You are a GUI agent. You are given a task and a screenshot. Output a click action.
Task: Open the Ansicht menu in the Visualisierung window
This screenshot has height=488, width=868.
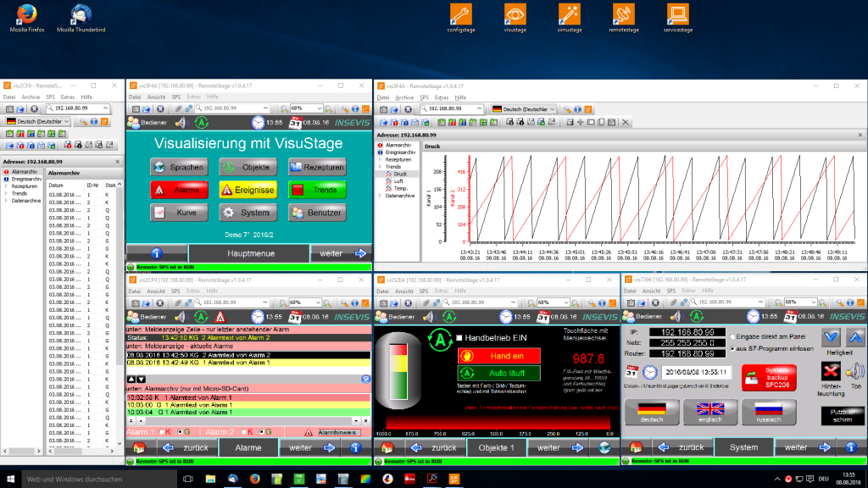pyautogui.click(x=156, y=97)
